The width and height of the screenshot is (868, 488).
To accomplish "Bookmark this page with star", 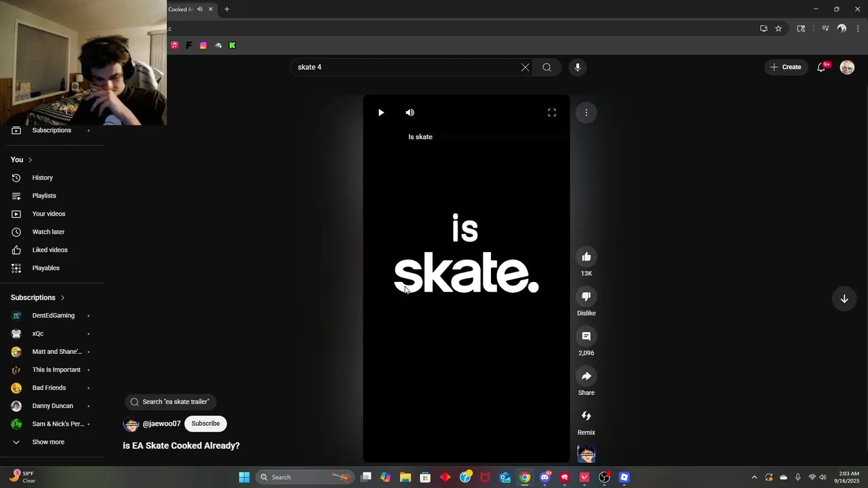I will 778,28.
